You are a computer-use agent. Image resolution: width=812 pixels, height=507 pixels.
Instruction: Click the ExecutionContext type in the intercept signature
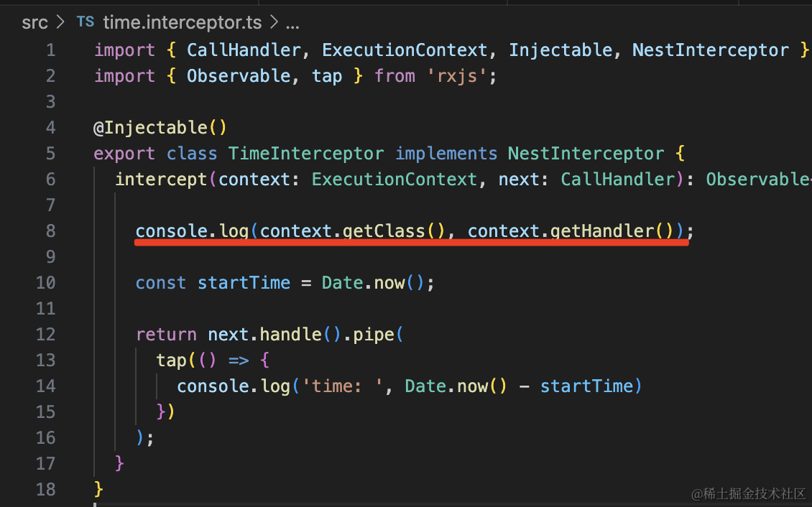click(x=394, y=180)
